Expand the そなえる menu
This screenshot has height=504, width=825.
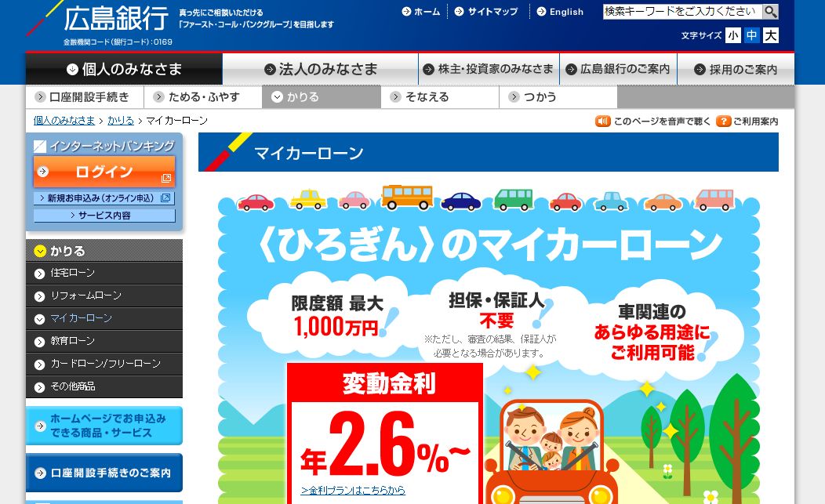tap(440, 96)
